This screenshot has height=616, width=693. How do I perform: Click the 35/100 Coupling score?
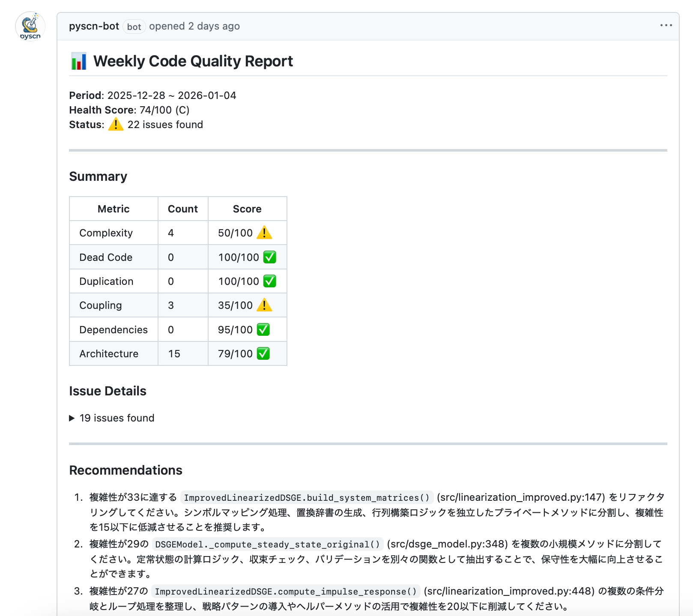[236, 305]
